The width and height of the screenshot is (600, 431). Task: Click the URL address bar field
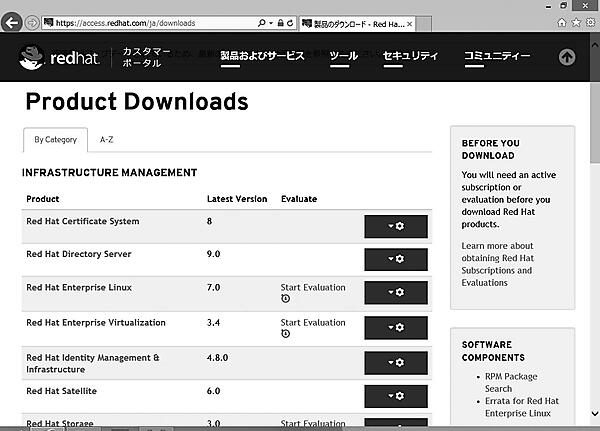pos(150,21)
